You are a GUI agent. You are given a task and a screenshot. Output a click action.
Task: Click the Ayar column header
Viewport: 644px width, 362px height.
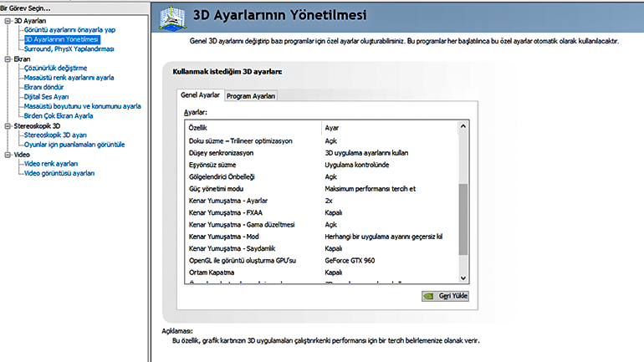click(390, 128)
